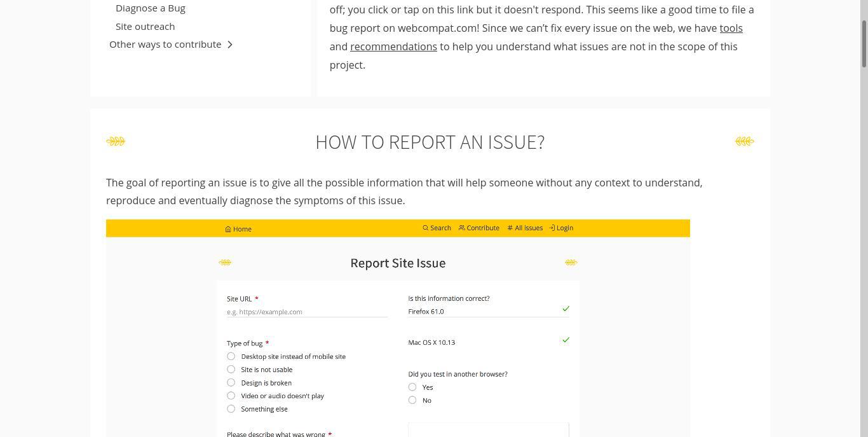Select "Video or audio doesn't play" radio
The height and width of the screenshot is (437, 868).
231,396
